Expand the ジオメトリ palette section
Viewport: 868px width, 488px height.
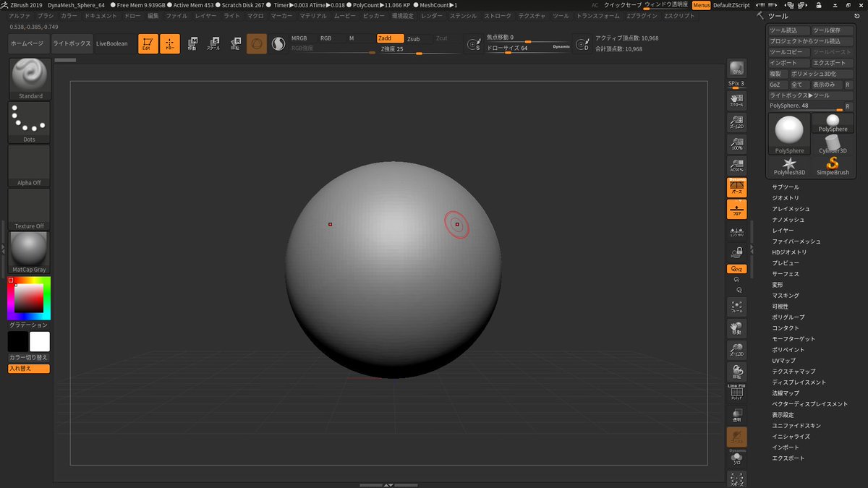coord(786,198)
